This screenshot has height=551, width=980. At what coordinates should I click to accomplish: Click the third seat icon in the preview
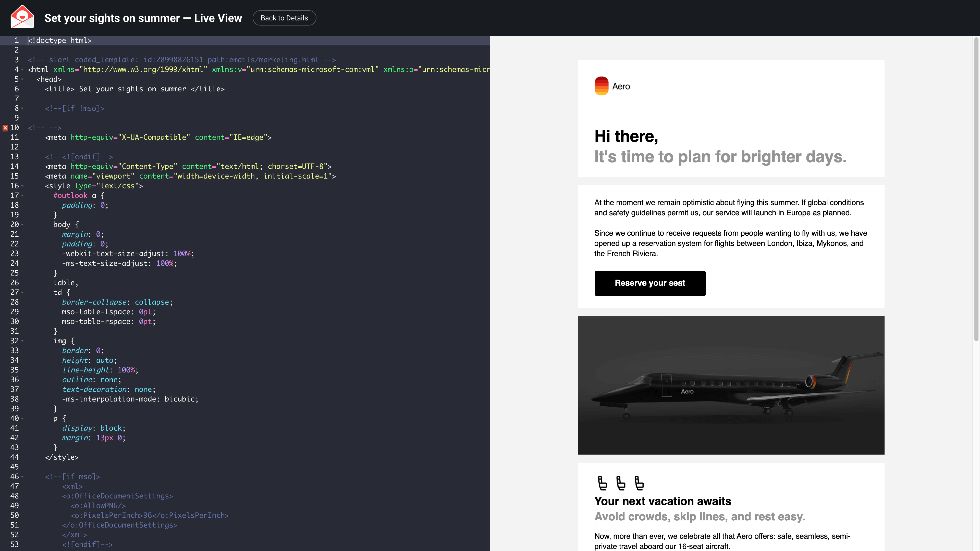[x=639, y=483]
